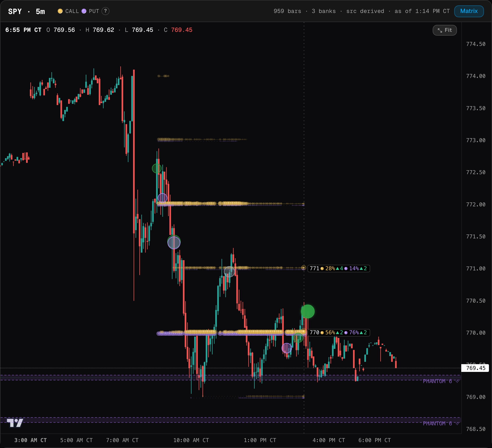
Task: Open the Matrix view
Action: tap(469, 11)
